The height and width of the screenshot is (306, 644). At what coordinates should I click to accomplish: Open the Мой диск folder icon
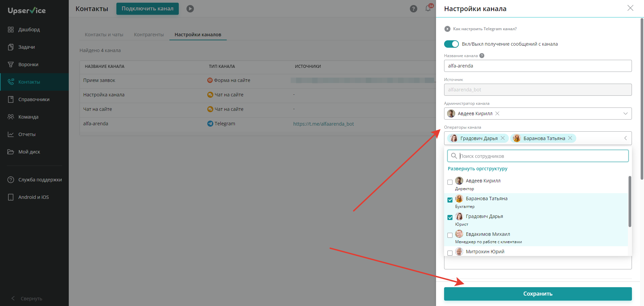[x=11, y=152]
